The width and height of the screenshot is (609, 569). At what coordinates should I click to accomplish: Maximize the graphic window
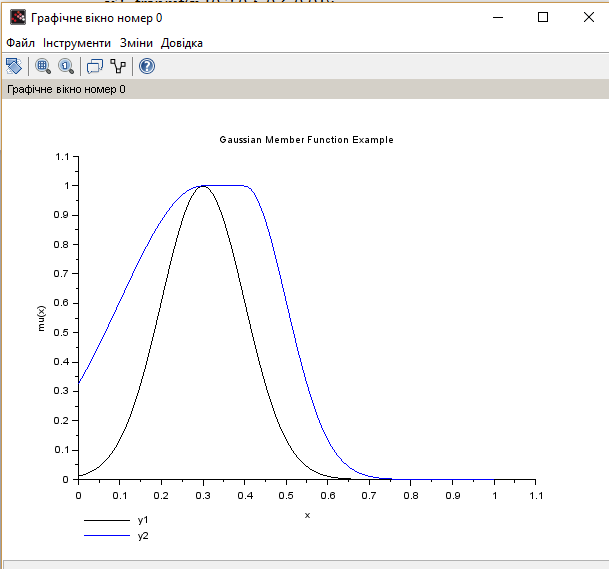point(543,17)
